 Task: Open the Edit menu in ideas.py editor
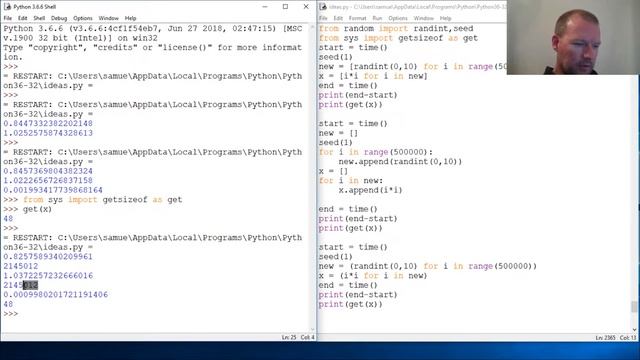coord(338,18)
